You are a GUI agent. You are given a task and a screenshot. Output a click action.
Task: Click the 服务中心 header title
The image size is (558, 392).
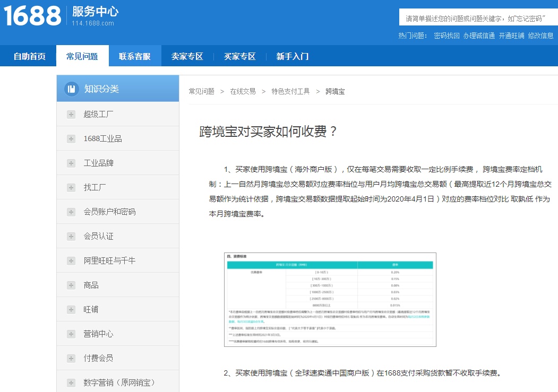(96, 11)
